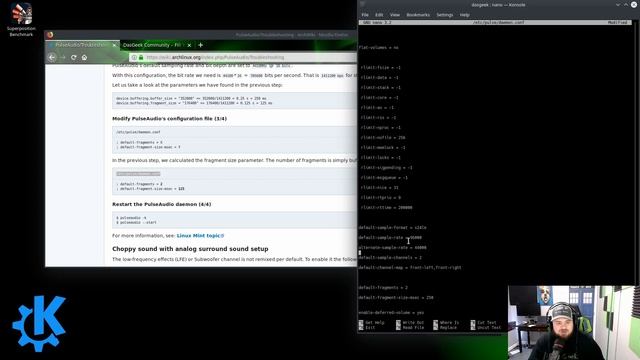
Task: Click the Cut Text shortcut in nano
Action: (x=484, y=322)
